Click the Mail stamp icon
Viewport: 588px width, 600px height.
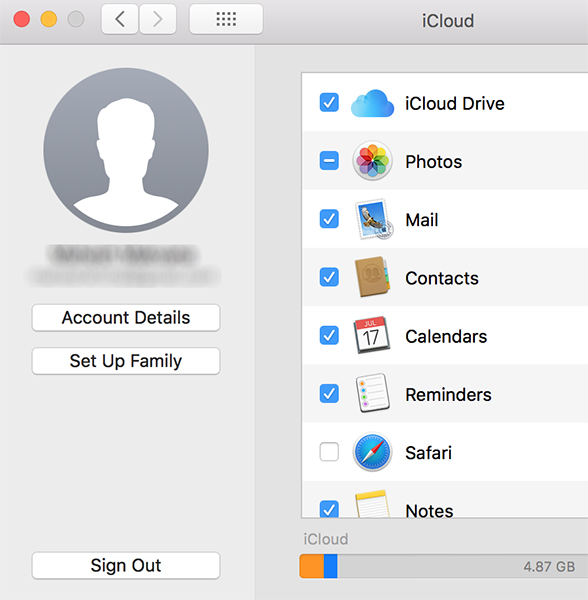(x=373, y=219)
